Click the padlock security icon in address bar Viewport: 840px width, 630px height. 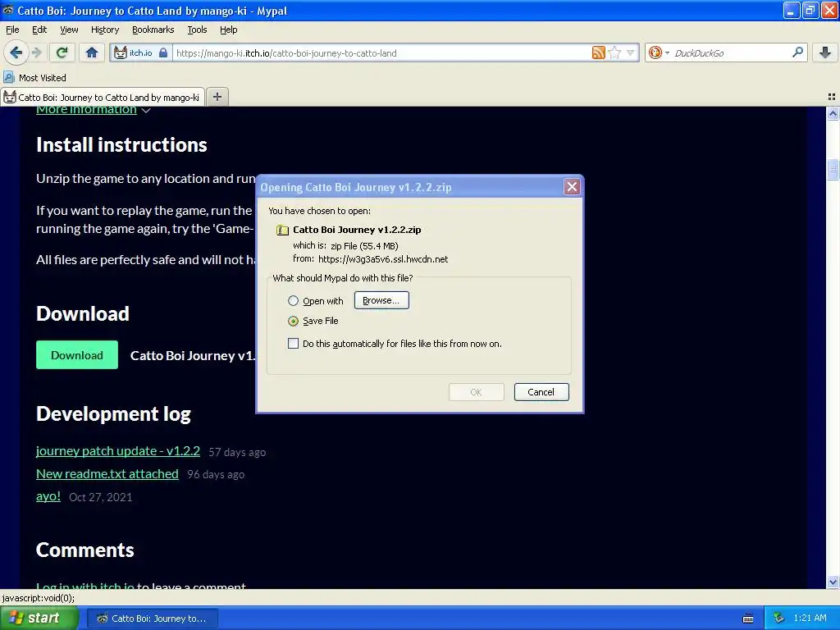click(163, 52)
